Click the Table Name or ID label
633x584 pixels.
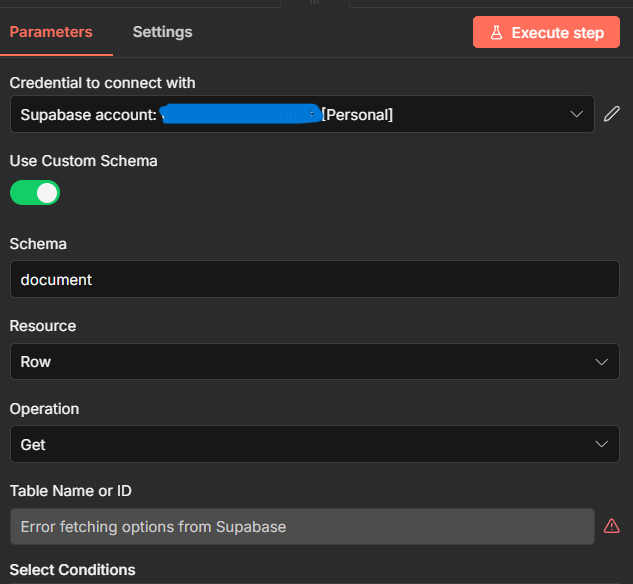(x=70, y=491)
